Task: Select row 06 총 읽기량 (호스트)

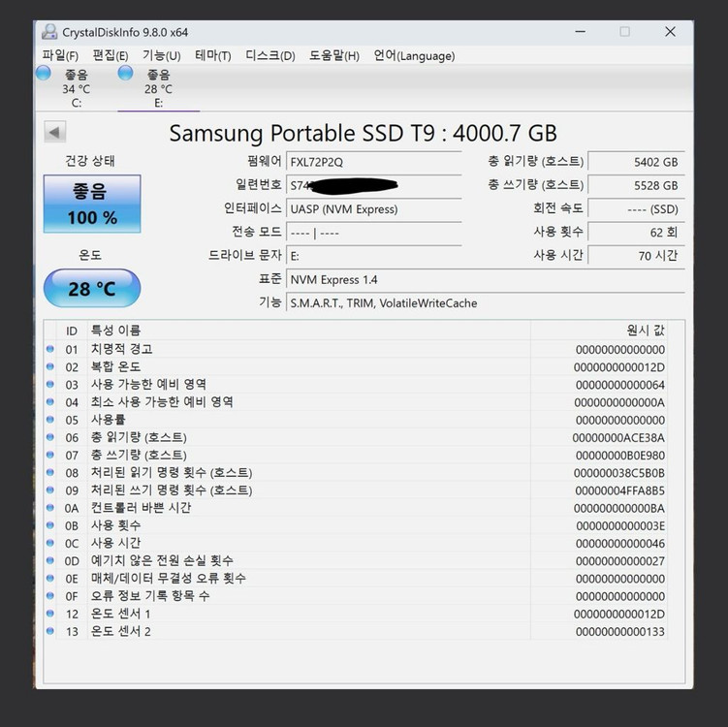Action: (x=357, y=437)
